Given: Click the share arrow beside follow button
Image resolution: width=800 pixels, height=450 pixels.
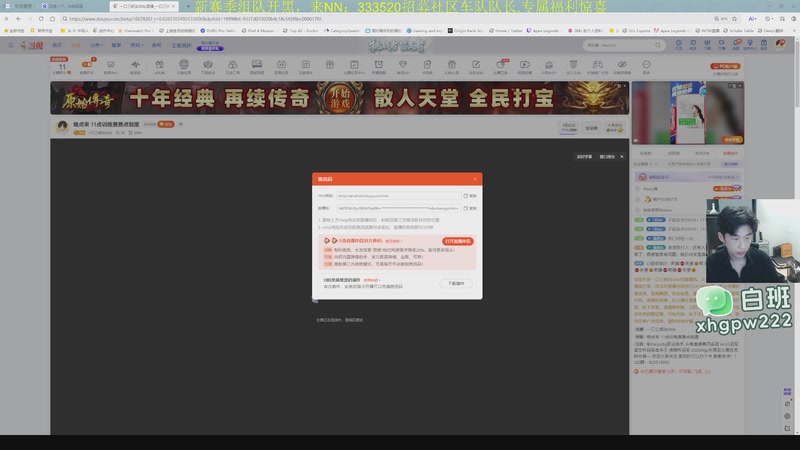Looking at the screenshot, I should click(181, 124).
